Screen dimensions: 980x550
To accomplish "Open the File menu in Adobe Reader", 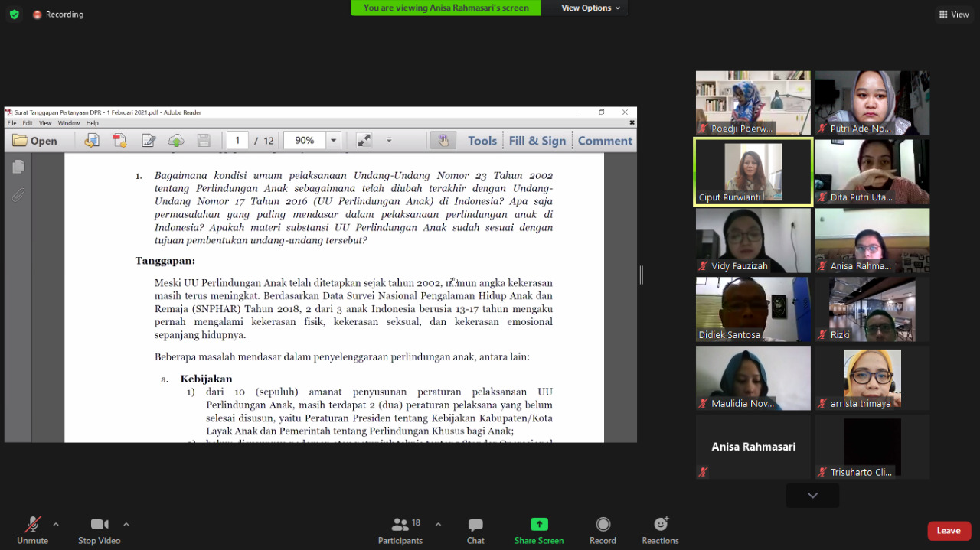I will 12,123.
